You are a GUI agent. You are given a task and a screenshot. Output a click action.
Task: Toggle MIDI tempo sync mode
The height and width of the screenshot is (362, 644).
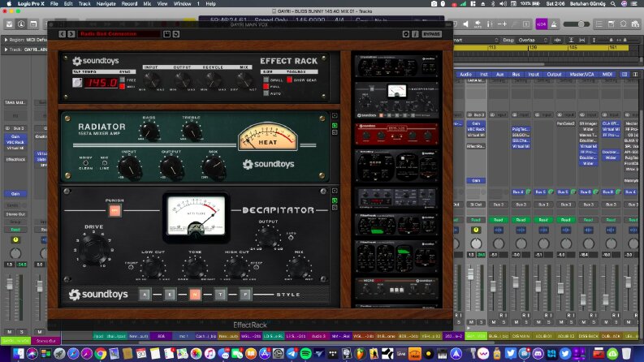click(122, 87)
